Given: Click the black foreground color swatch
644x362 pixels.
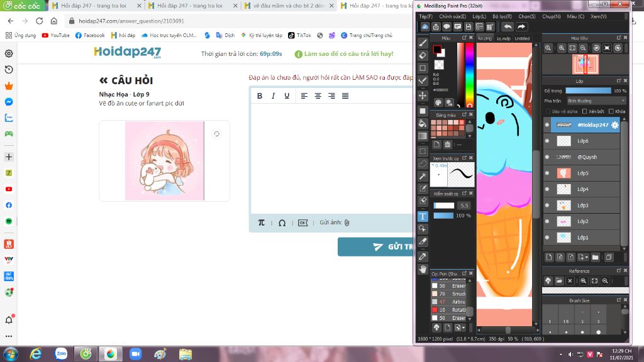Looking at the screenshot, I should 437,50.
